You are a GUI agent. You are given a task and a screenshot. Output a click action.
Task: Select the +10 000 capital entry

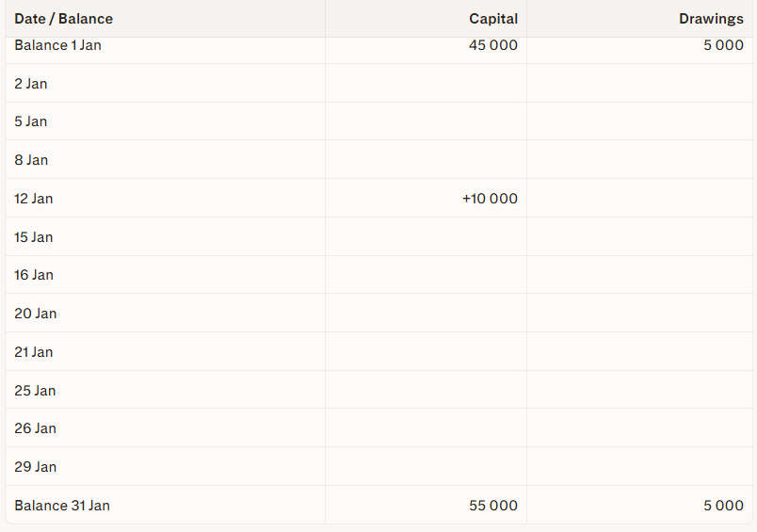[490, 199]
